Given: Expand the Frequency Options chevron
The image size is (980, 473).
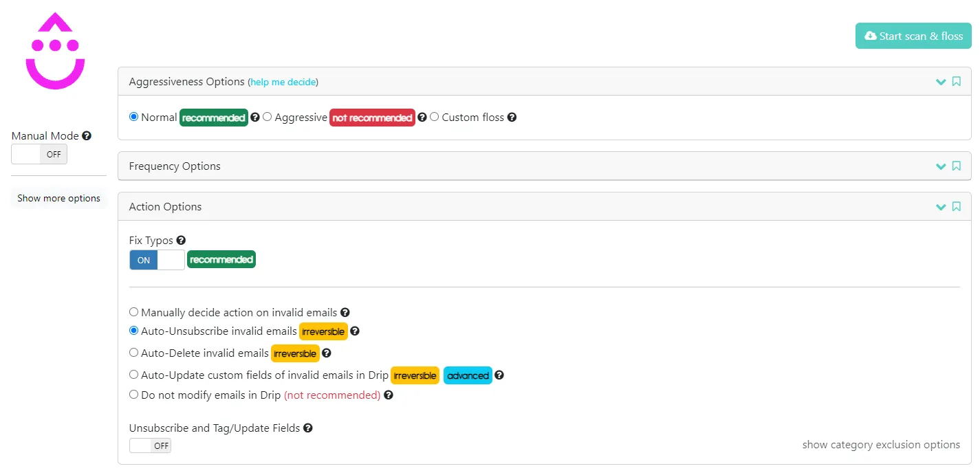Looking at the screenshot, I should [x=941, y=166].
